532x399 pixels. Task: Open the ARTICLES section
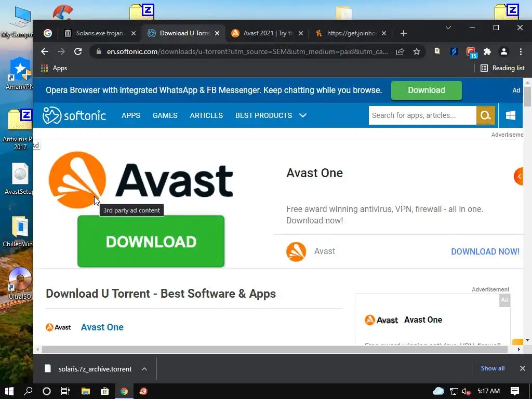coord(206,115)
